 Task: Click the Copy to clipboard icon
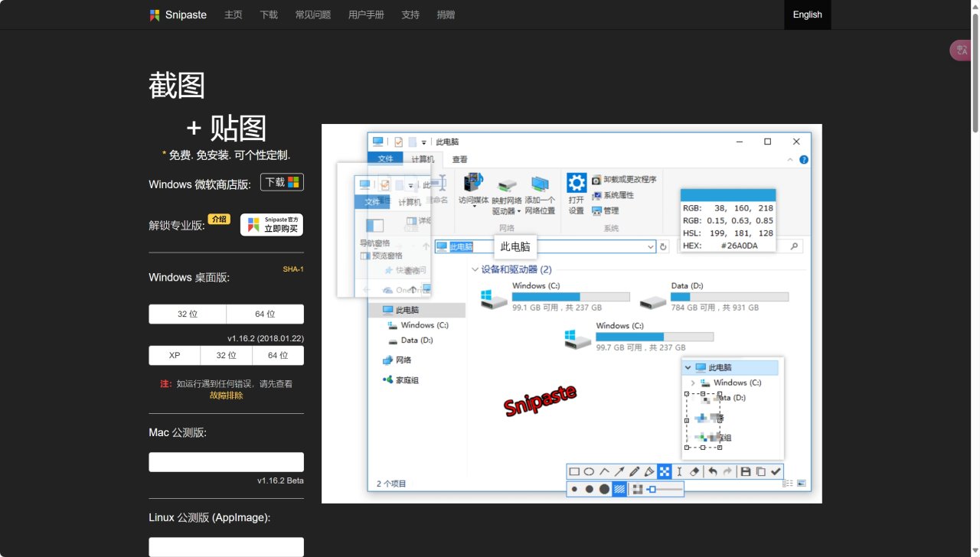[761, 472]
